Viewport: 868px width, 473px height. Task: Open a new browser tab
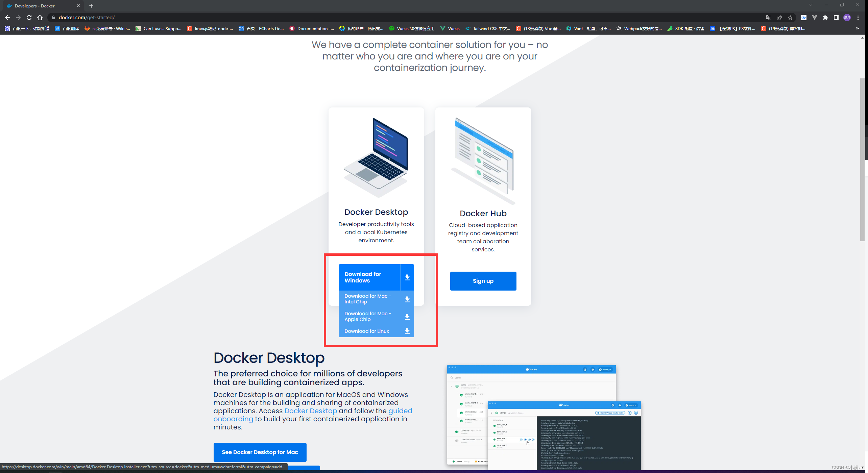pos(91,6)
